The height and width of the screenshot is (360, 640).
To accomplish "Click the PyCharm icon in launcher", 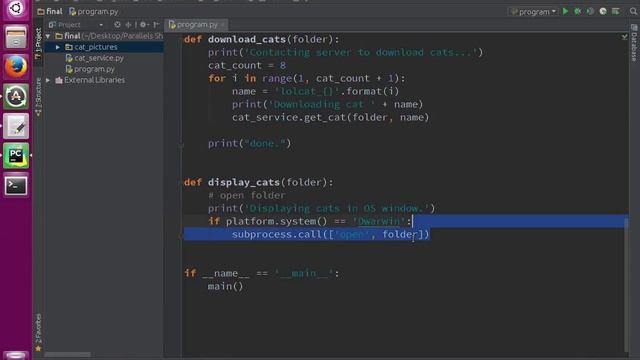I will [16, 156].
